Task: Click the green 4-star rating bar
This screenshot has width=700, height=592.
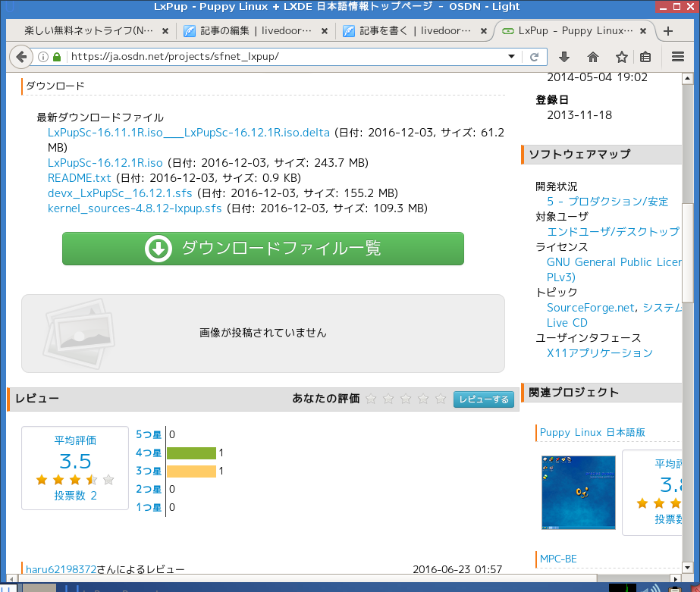Action: coord(191,453)
